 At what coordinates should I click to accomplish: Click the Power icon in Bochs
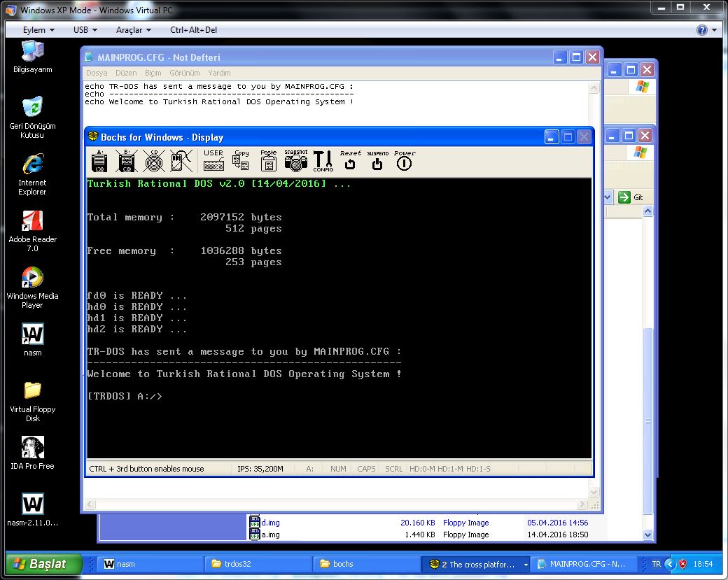pos(405,161)
